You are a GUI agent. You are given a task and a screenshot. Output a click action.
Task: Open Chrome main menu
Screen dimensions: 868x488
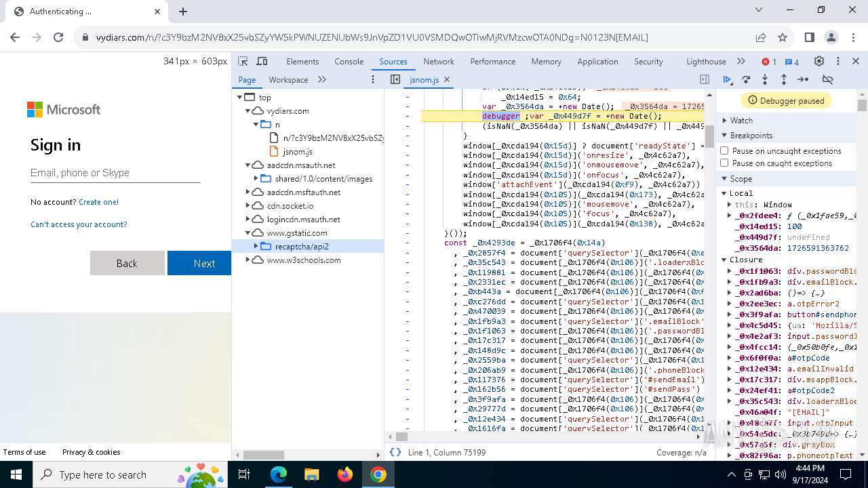click(853, 37)
